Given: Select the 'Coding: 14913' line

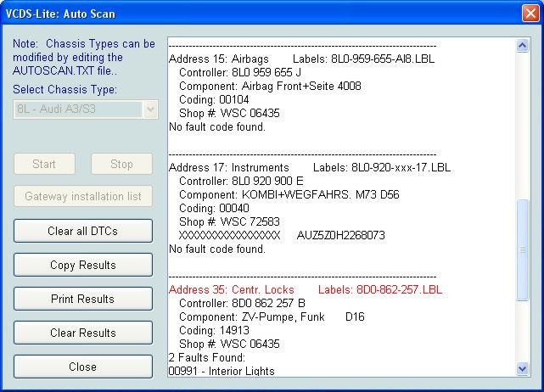Looking at the screenshot, I should pyautogui.click(x=214, y=330).
